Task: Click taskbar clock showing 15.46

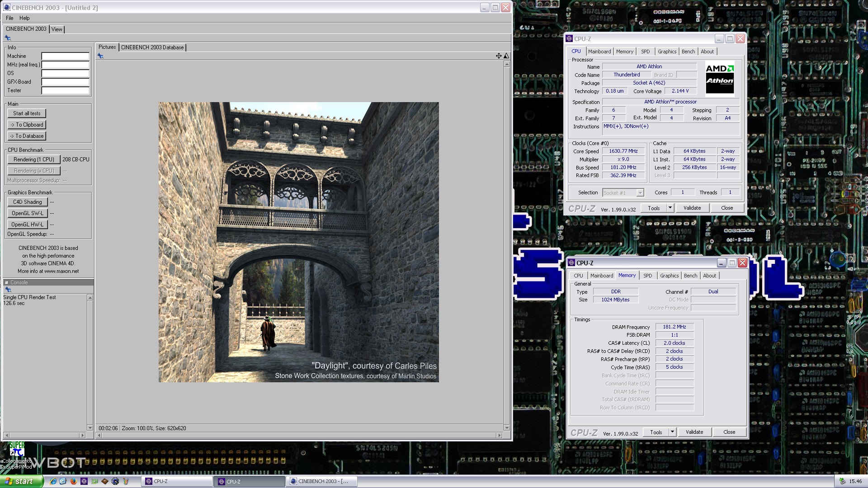Action: (x=855, y=482)
